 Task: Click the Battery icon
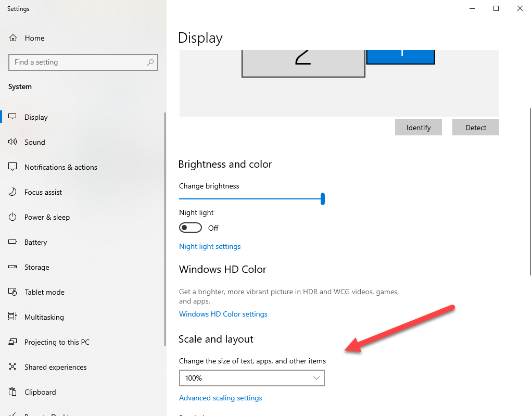point(12,242)
